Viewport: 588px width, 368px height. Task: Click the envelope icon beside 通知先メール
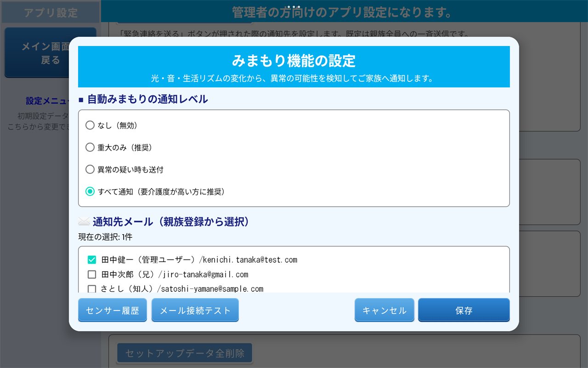84,222
